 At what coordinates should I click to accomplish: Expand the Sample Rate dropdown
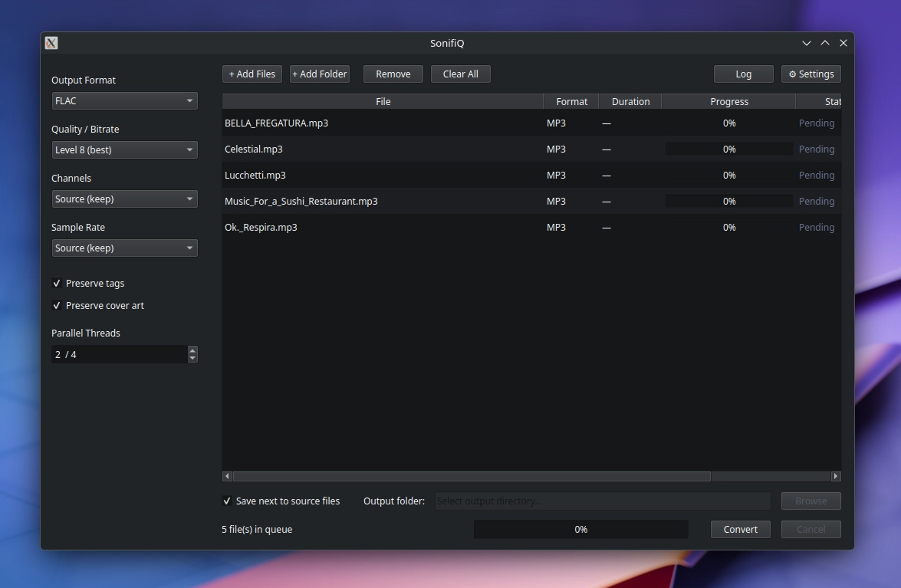125,248
